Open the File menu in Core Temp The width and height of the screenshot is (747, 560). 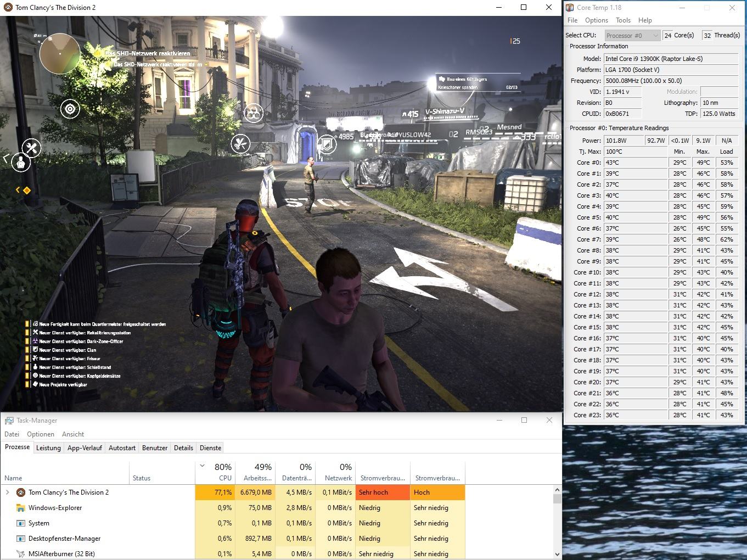pos(572,20)
